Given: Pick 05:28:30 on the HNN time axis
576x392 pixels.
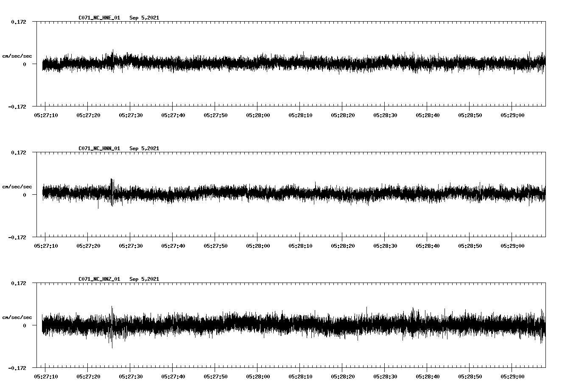Looking at the screenshot, I should click(x=386, y=246).
